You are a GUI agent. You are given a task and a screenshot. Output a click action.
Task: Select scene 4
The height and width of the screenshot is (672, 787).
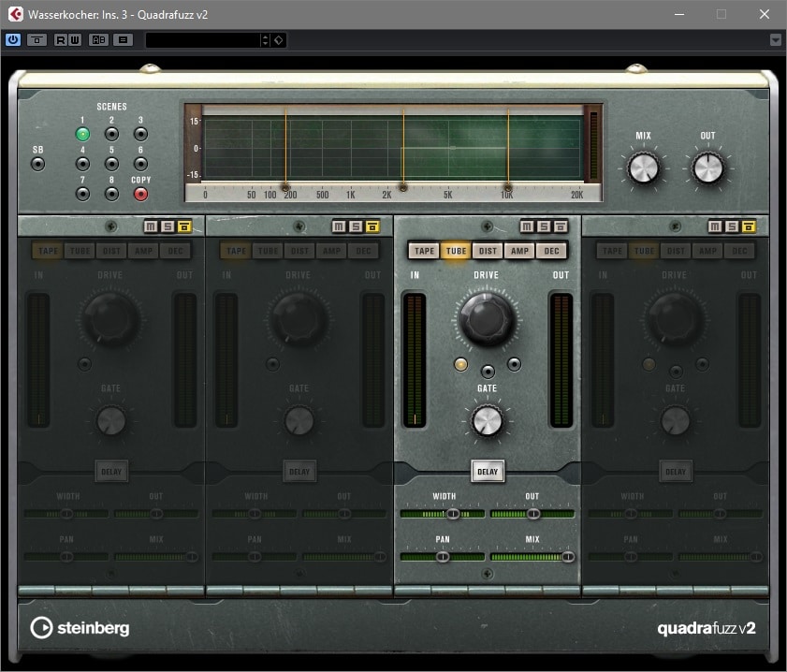click(x=82, y=164)
